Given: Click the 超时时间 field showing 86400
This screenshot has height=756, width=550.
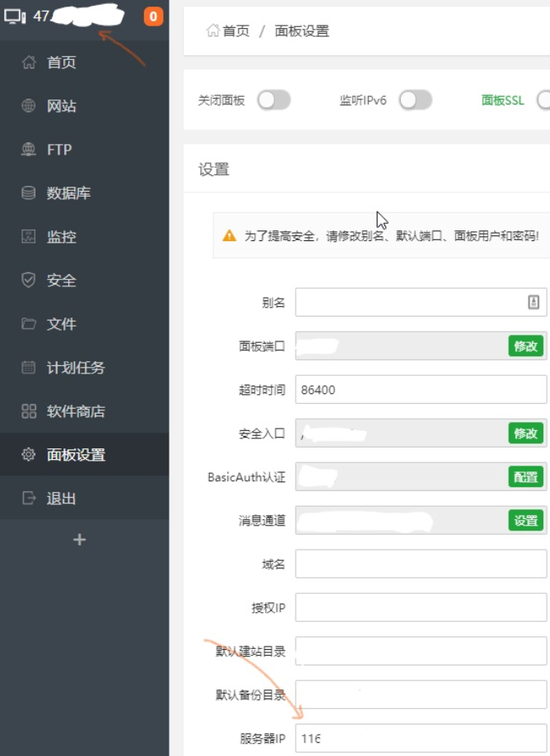Looking at the screenshot, I should [x=421, y=390].
